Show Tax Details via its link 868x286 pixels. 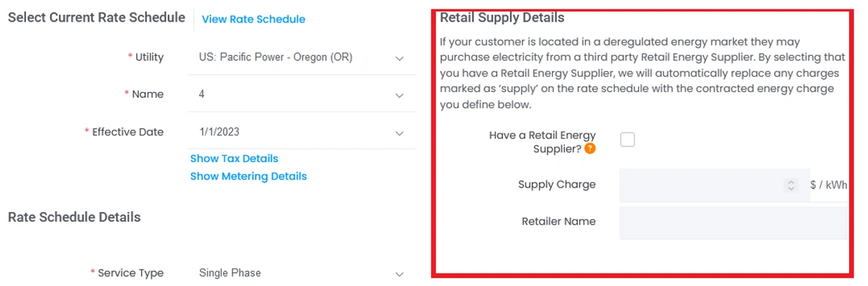[234, 158]
